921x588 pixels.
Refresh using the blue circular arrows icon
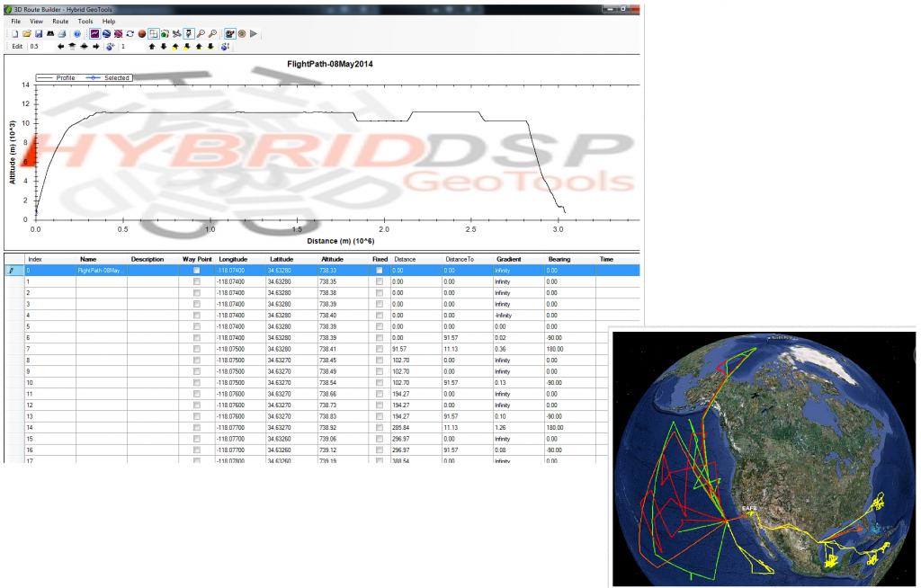(130, 34)
